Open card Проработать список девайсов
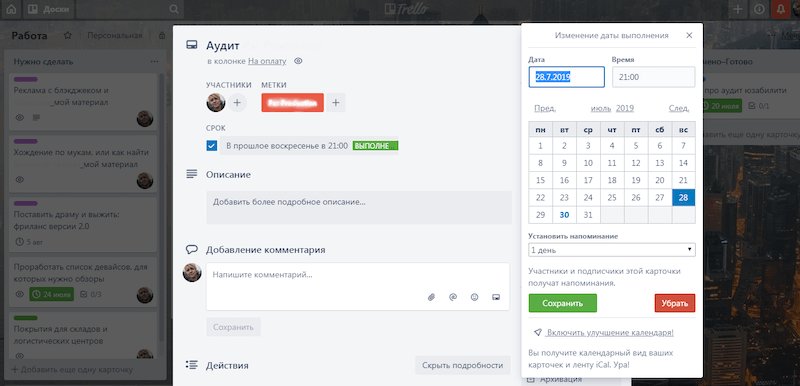Viewport: 800px width, 386px height. click(x=84, y=281)
